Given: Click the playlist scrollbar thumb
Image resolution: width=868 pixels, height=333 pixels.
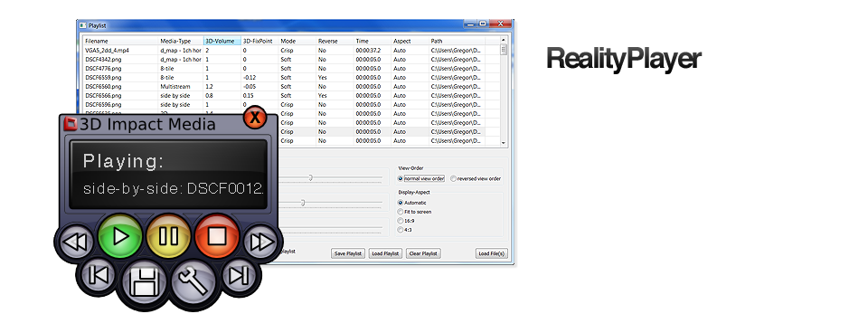Looking at the screenshot, I should coord(504,50).
